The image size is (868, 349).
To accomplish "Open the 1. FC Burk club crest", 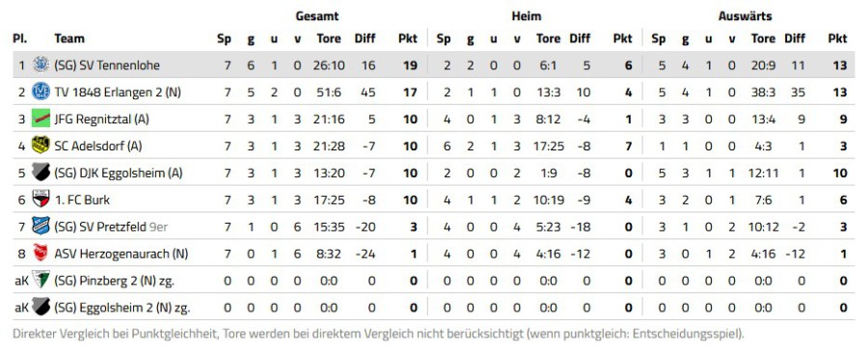I will pyautogui.click(x=41, y=200).
